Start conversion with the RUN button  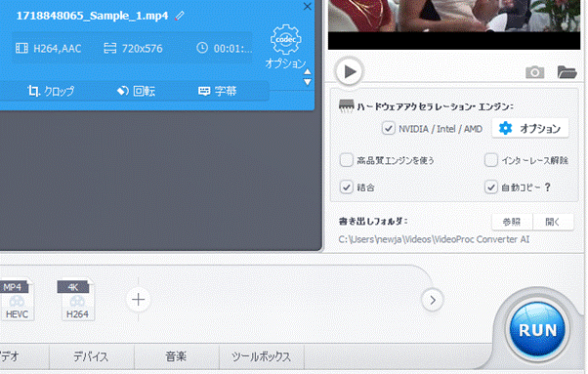[537, 330]
